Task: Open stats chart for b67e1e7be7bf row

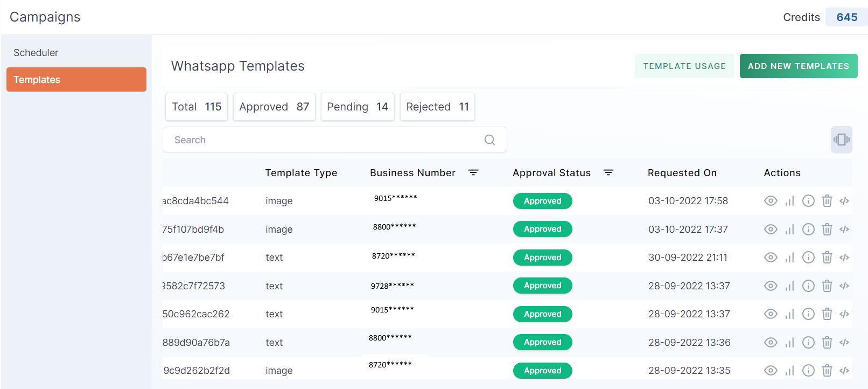Action: tap(790, 258)
